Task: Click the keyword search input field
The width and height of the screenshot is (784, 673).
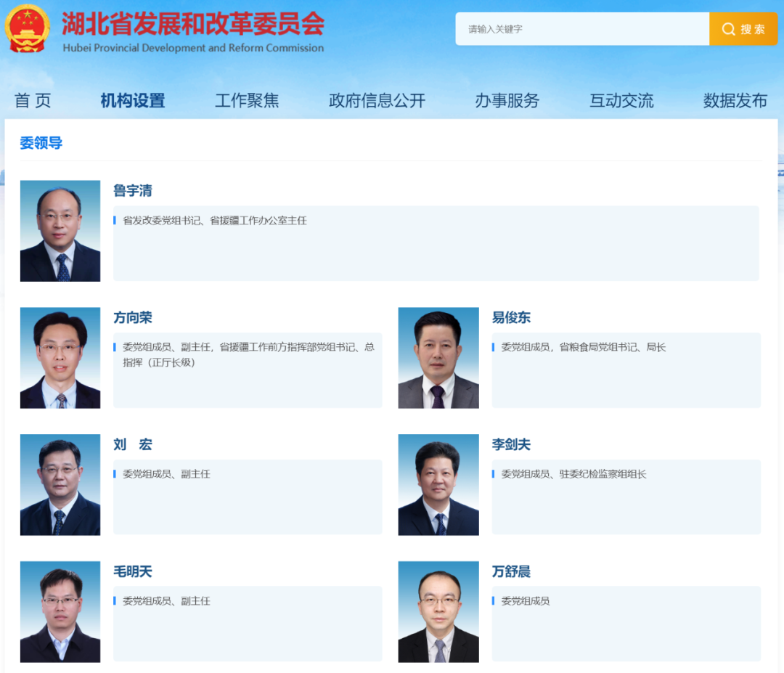Action: click(582, 29)
